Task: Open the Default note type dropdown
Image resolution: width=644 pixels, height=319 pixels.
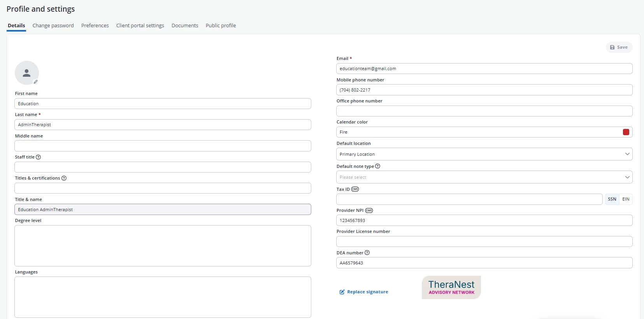Action: [484, 177]
